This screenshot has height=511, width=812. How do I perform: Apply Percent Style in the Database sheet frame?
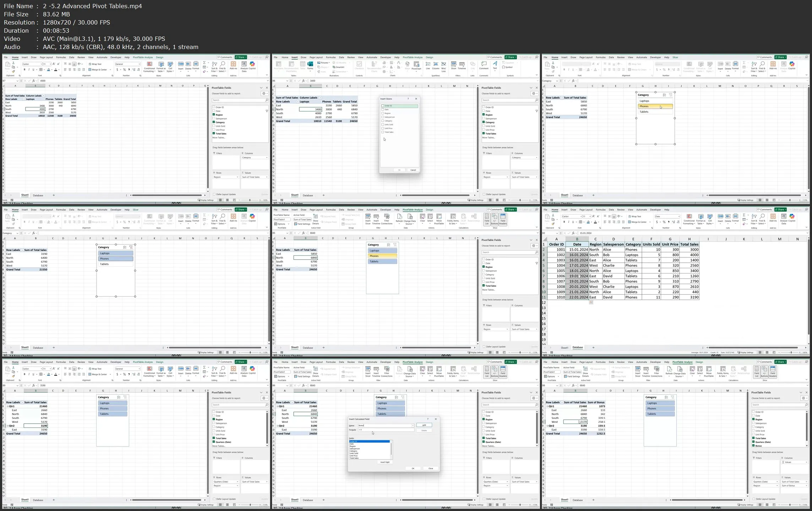(664, 222)
